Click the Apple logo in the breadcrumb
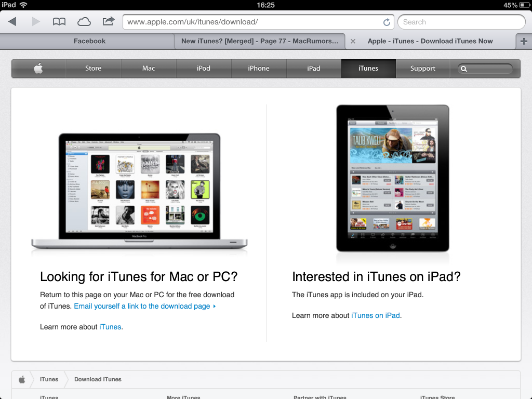The height and width of the screenshot is (399, 532). (x=22, y=379)
